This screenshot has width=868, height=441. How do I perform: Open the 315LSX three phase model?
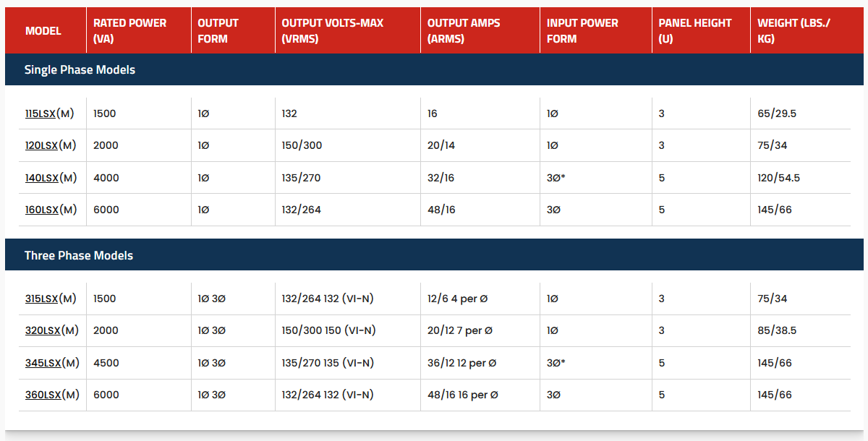(x=41, y=299)
